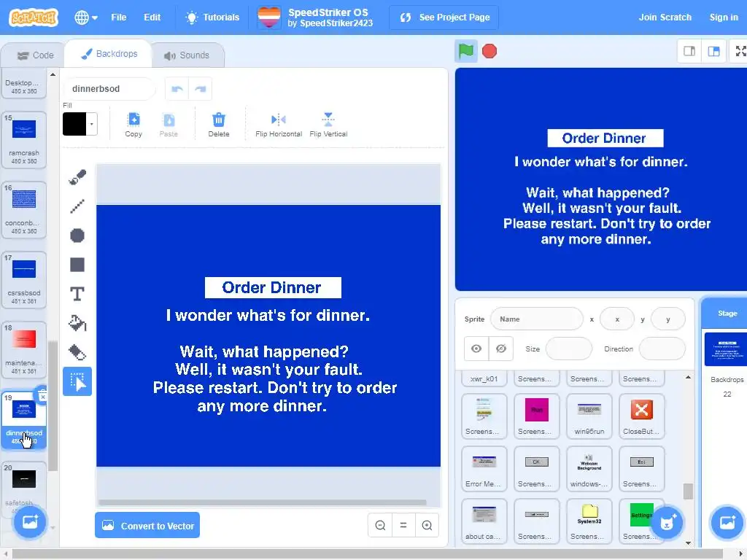Select backdrop 16 thumbnail

pyautogui.click(x=24, y=209)
